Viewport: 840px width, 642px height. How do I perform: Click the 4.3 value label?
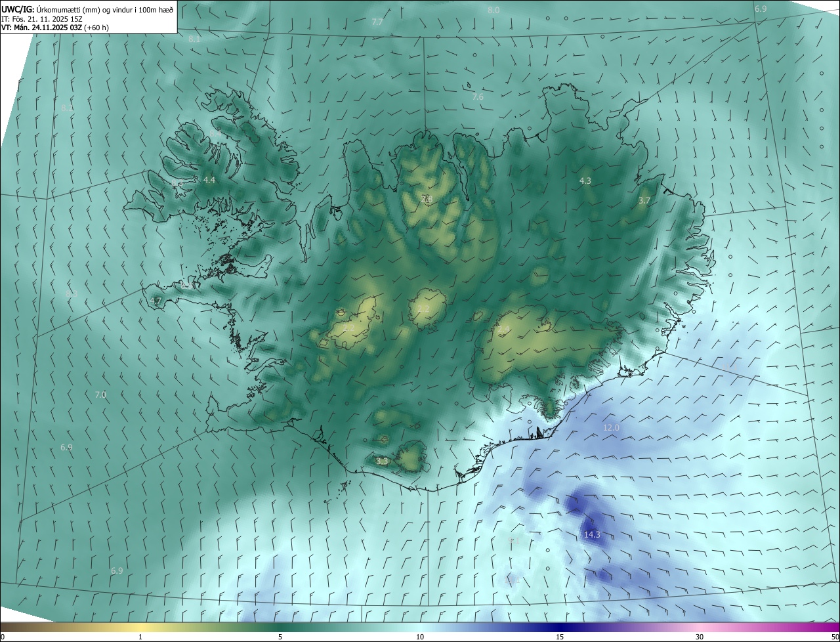(585, 181)
